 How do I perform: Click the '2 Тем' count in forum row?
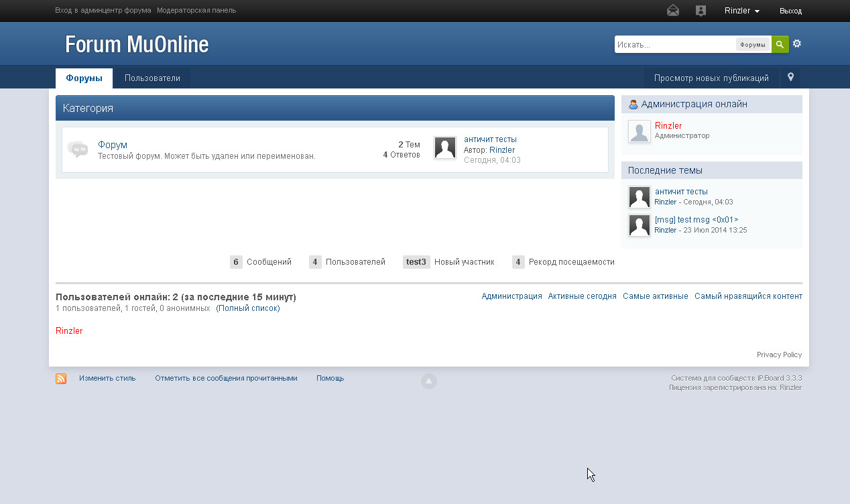pos(409,145)
